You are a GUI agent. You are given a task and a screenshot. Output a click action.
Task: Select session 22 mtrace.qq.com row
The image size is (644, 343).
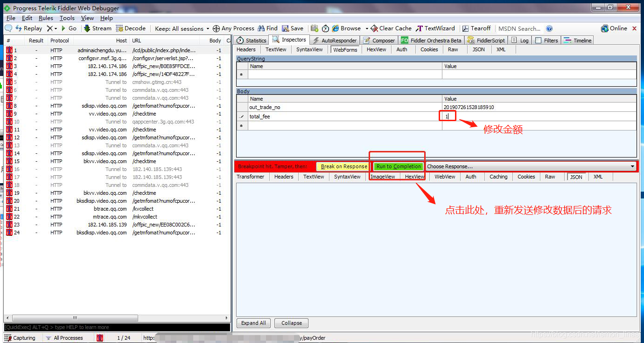point(117,217)
